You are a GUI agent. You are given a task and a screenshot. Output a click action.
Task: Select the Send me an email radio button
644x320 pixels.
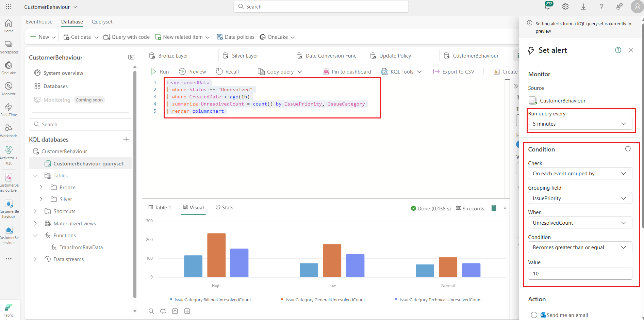534,315
